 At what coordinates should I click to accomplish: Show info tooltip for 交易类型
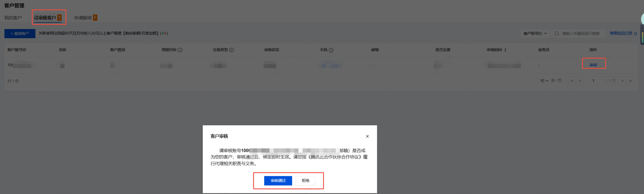(x=232, y=50)
